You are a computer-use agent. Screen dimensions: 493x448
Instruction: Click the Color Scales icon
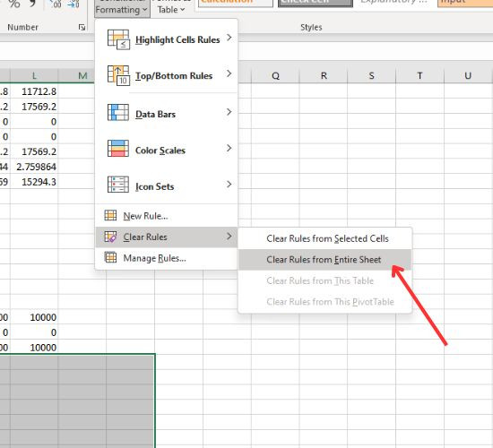point(118,149)
